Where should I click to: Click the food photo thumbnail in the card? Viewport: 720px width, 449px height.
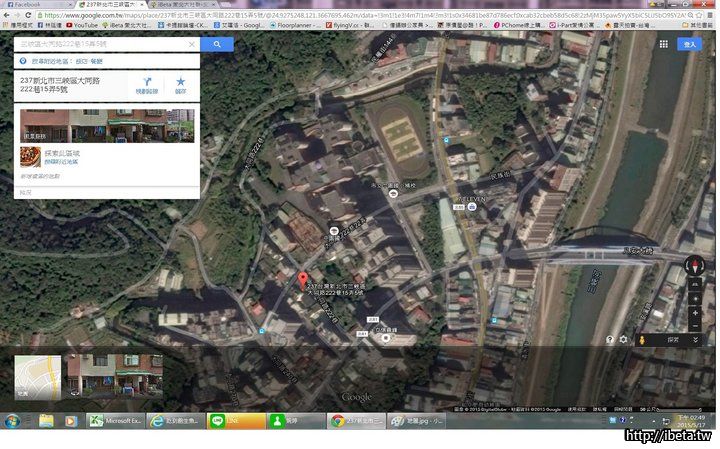coord(30,157)
